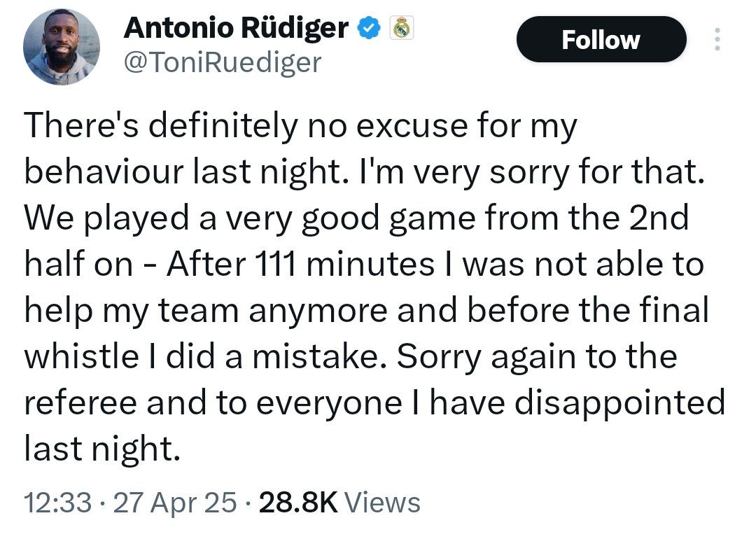Screen dimensions: 756x539
Task: Open the @ToniRuediger handle link
Action: [223, 63]
